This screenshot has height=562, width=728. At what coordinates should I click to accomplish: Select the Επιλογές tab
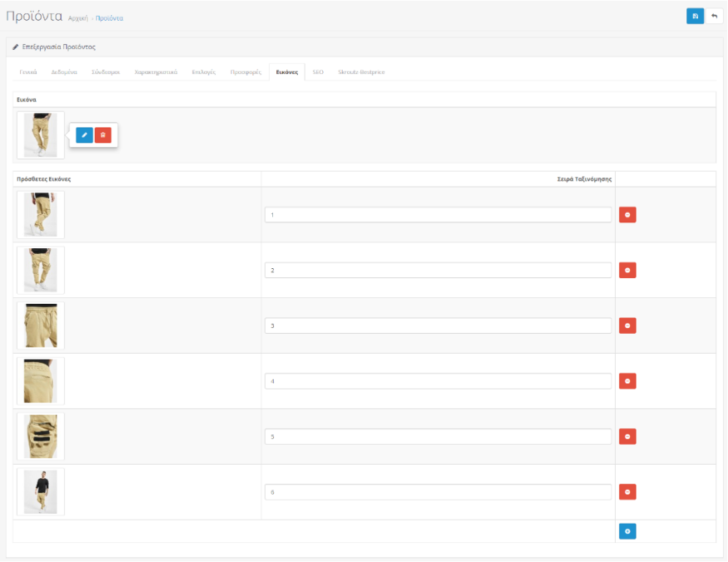[203, 72]
